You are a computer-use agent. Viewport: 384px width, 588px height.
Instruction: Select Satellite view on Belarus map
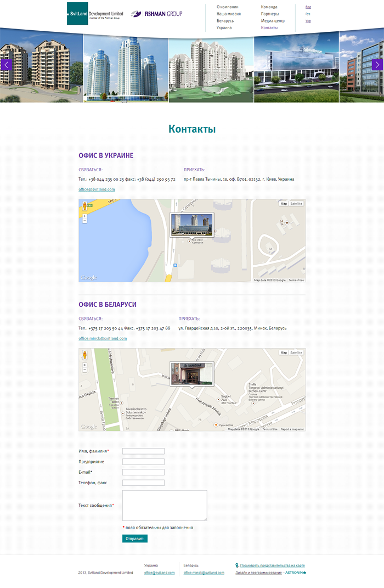coord(296,352)
